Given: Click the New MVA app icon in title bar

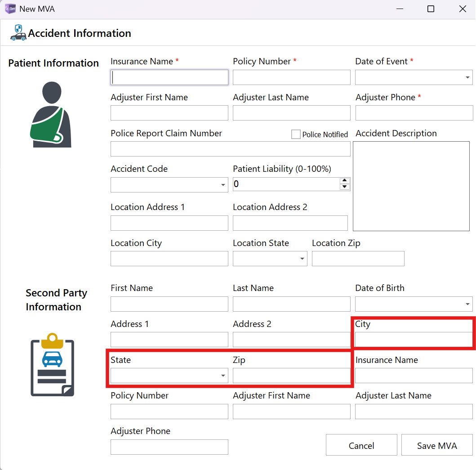Looking at the screenshot, I should (10, 9).
